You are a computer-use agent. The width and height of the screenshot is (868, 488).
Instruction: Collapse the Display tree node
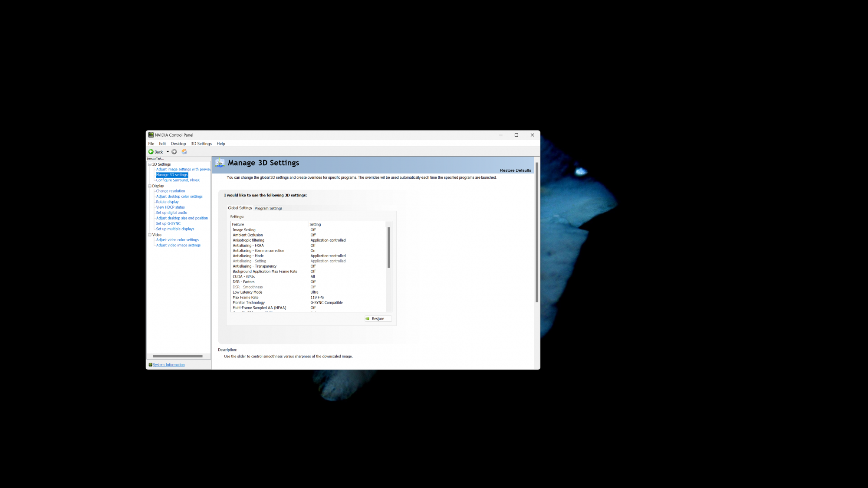150,186
